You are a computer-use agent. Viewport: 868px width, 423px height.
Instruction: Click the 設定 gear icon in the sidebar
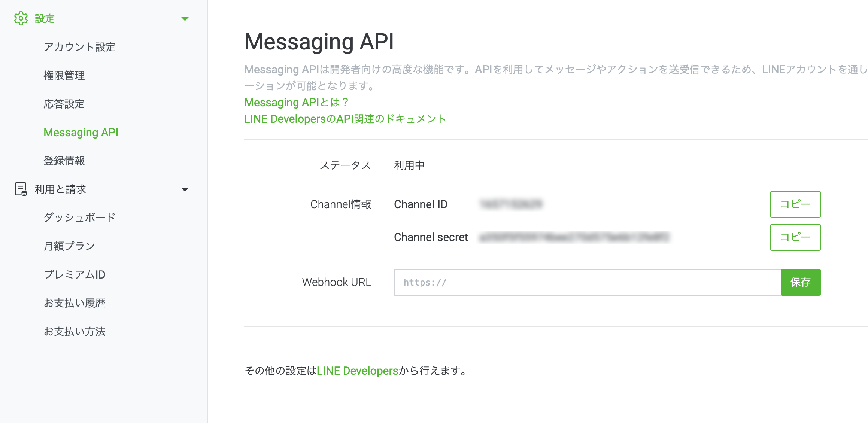[x=21, y=18]
